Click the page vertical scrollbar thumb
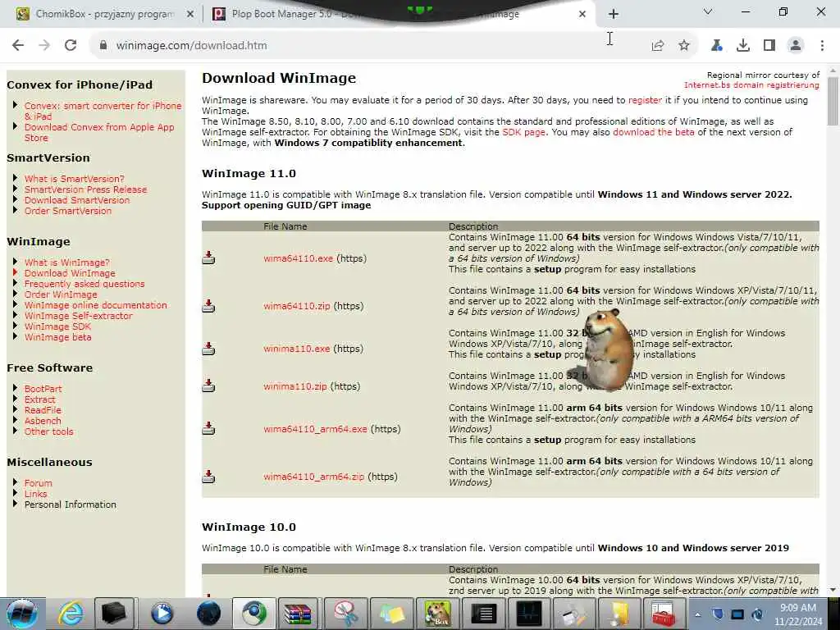The width and height of the screenshot is (840, 630). 833,101
